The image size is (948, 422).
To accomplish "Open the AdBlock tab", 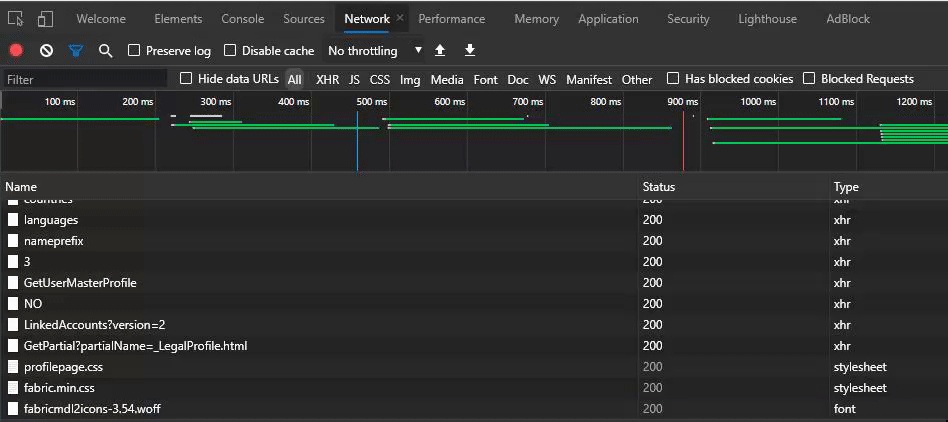I will click(848, 19).
